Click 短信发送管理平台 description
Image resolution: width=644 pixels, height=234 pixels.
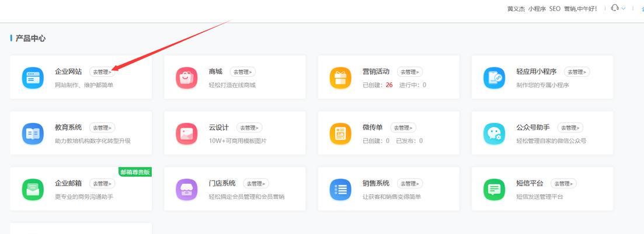pyautogui.click(x=539, y=197)
